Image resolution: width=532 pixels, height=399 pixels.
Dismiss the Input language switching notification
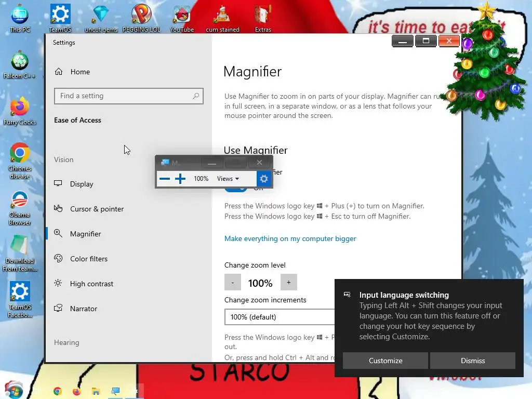pos(473,361)
